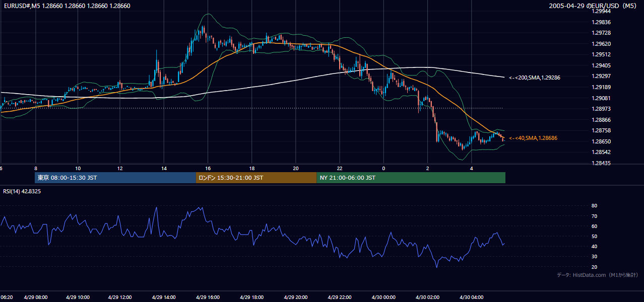Viewport: 644px width, 302px height.
Task: Click price axis value 1.28758
Action: 601,131
